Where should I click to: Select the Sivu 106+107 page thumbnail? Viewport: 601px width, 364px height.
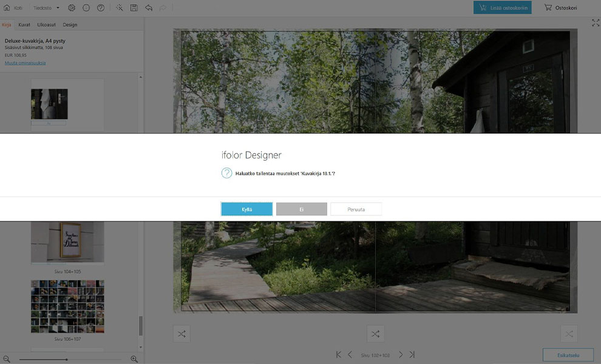coord(67,306)
